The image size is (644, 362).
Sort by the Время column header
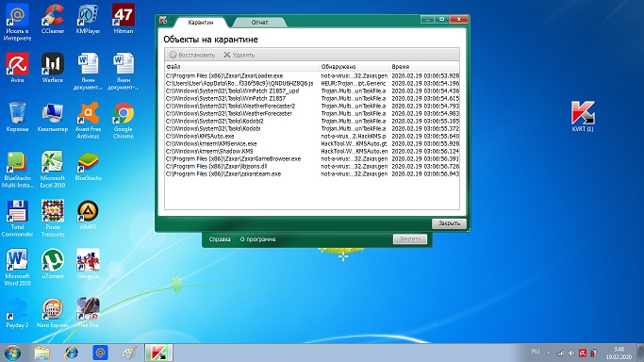[x=424, y=67]
